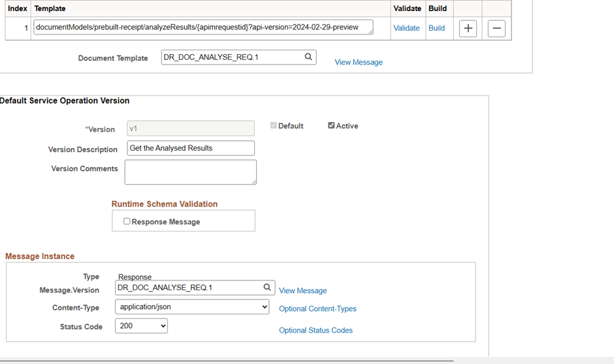Click the horizontal scrollbar at bottom
Screen dimensions: 614x364
pos(227,361)
